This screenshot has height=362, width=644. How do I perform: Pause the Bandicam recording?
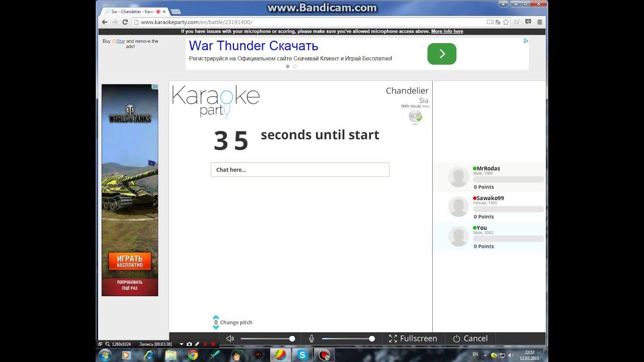pyautogui.click(x=205, y=344)
